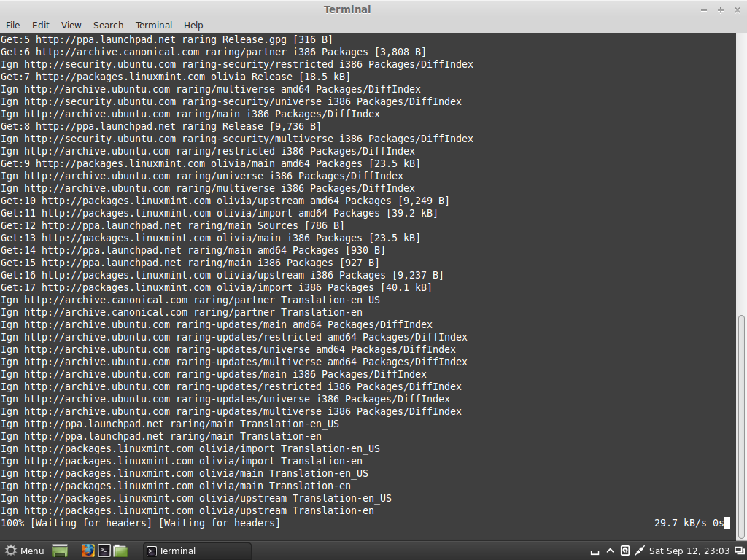The image size is (747, 560).
Task: Click Ign raring-security/multiverse i386 DiffIndex line
Action: tap(237, 139)
